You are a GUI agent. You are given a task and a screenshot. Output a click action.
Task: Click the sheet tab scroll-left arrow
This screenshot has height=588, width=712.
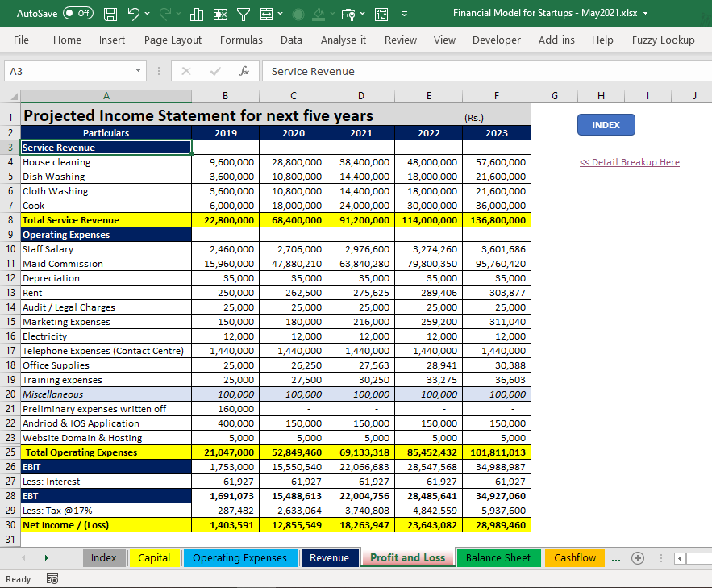coord(23,557)
